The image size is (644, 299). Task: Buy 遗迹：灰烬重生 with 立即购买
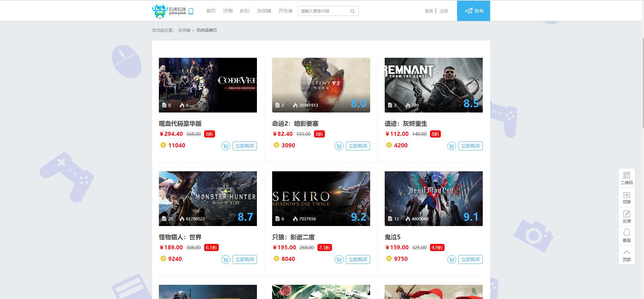pos(471,146)
